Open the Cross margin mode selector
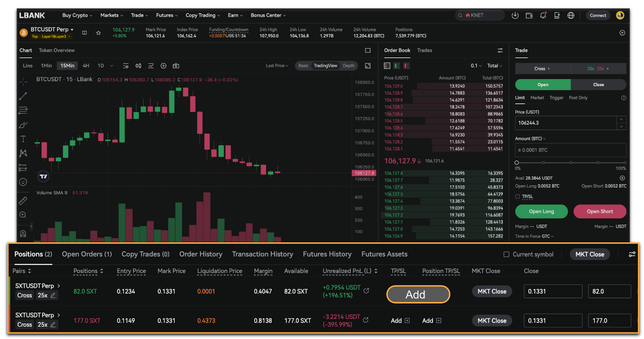Screen dimensions: 644x339 [542, 69]
